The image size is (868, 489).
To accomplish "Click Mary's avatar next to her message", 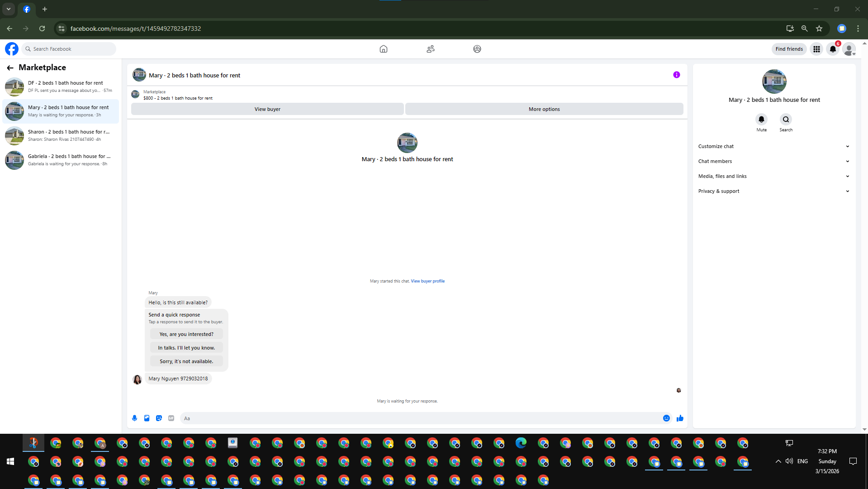I will 138,379.
